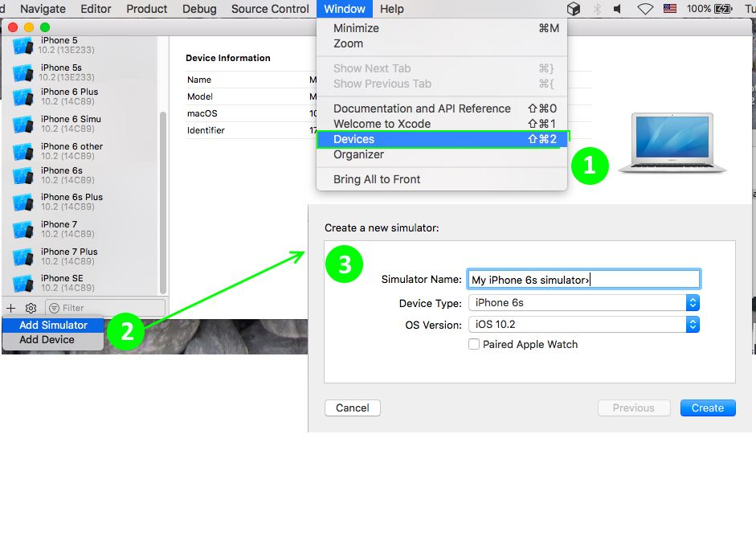Click the MacBook device image
Image resolution: width=756 pixels, height=553 pixels.
(x=672, y=143)
